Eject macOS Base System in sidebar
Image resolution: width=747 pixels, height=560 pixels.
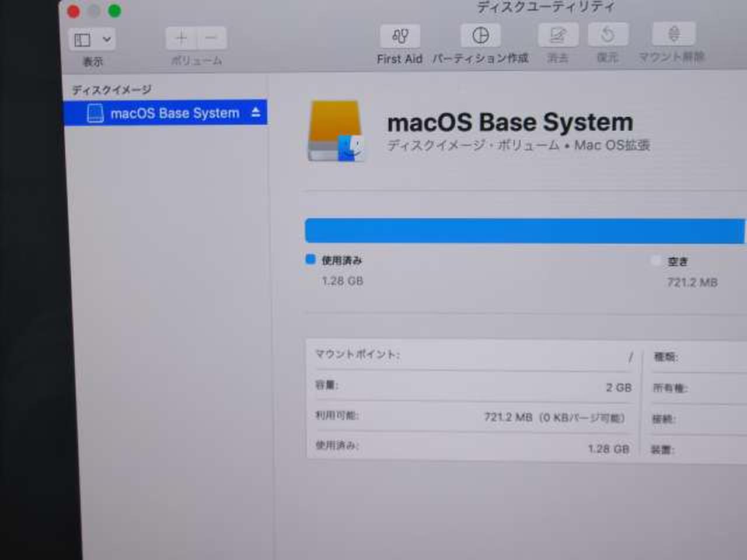[x=256, y=112]
